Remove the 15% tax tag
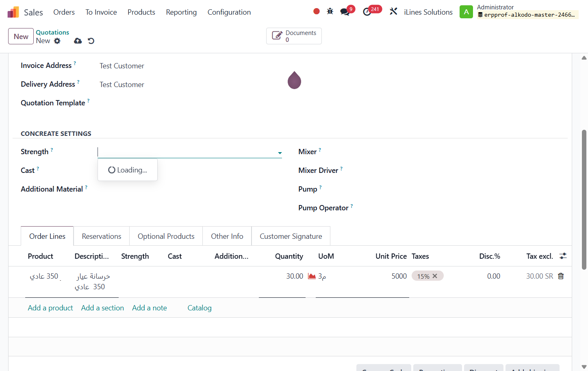This screenshot has width=588, height=371. 435,276
